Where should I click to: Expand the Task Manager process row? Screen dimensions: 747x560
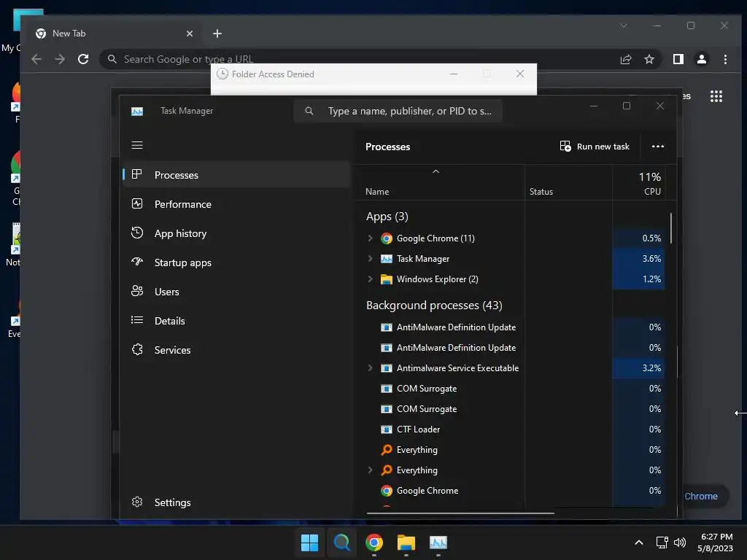[370, 259]
